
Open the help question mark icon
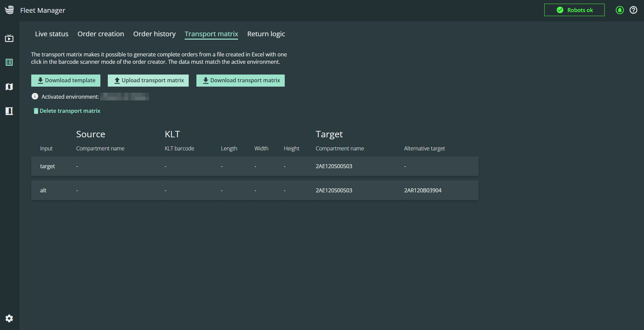tap(633, 10)
